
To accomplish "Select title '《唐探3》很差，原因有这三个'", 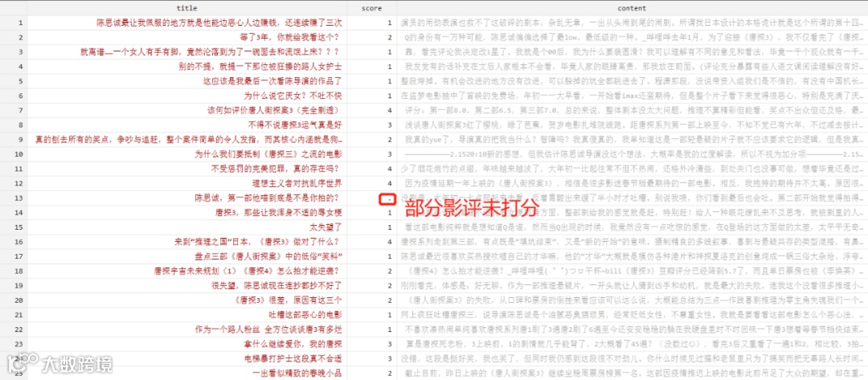I will point(287,300).
